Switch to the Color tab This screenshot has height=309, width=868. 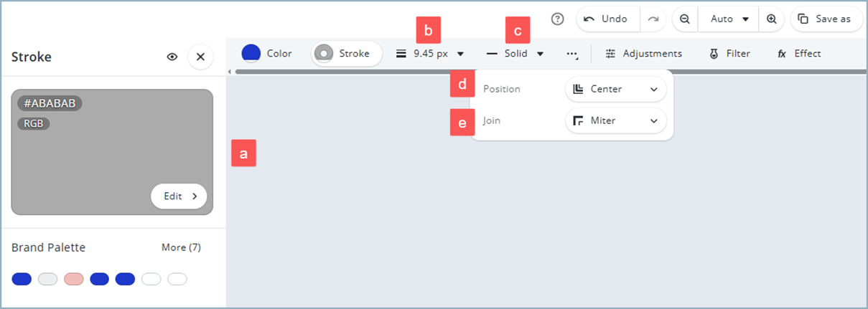(267, 54)
